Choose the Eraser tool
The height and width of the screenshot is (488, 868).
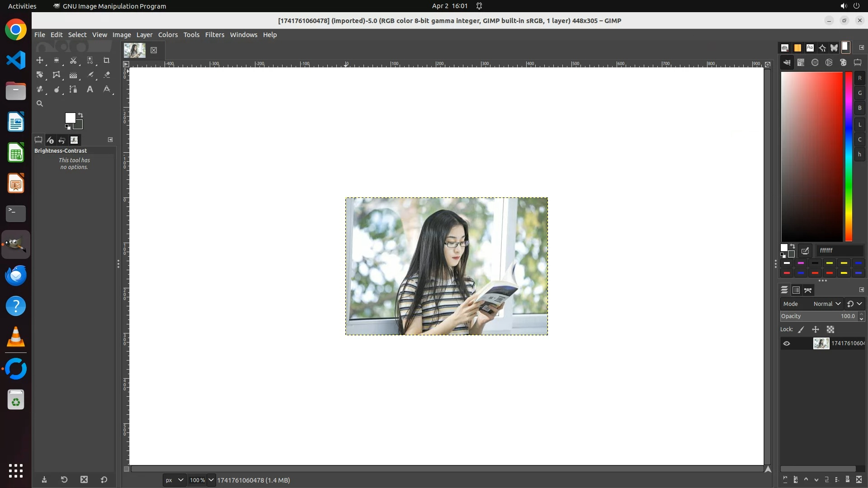(107, 75)
